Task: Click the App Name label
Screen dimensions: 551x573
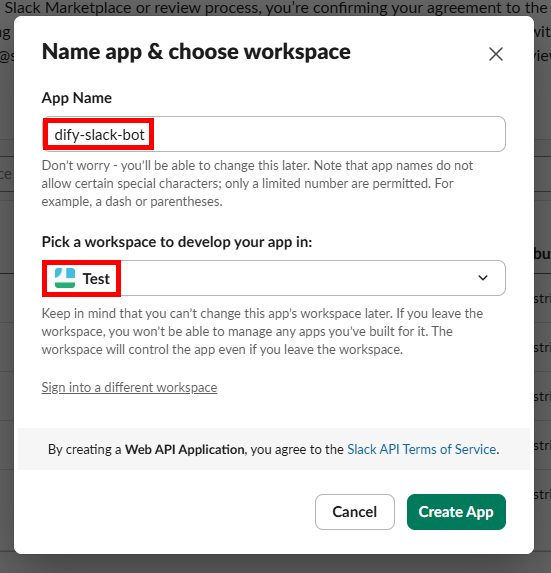Action: coord(77,98)
